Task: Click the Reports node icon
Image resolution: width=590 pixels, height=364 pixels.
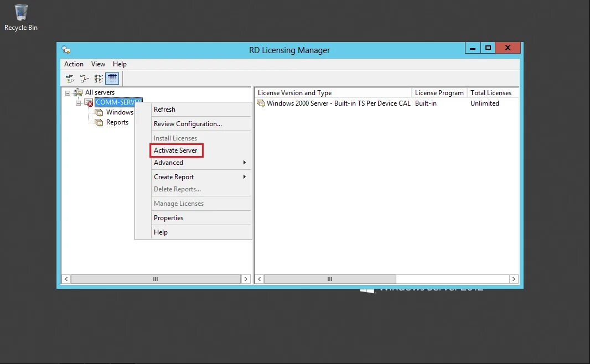Action: 99,122
